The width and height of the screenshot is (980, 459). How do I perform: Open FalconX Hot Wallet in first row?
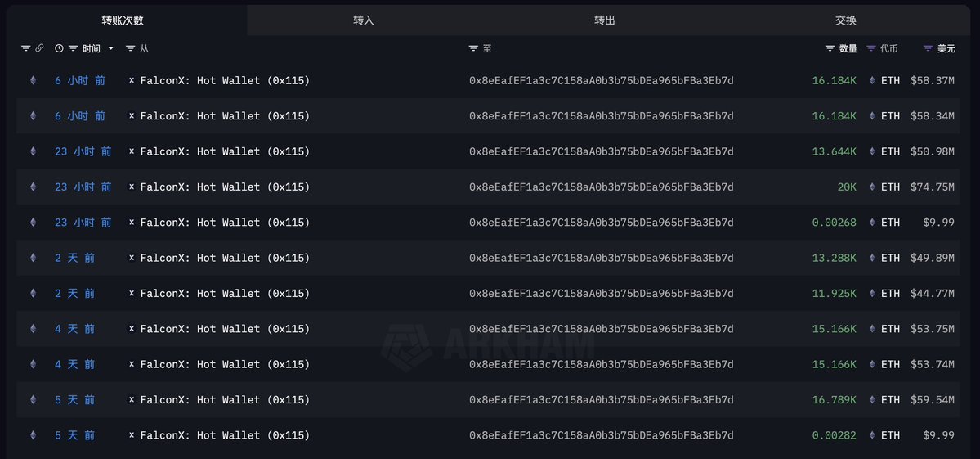[x=225, y=81]
